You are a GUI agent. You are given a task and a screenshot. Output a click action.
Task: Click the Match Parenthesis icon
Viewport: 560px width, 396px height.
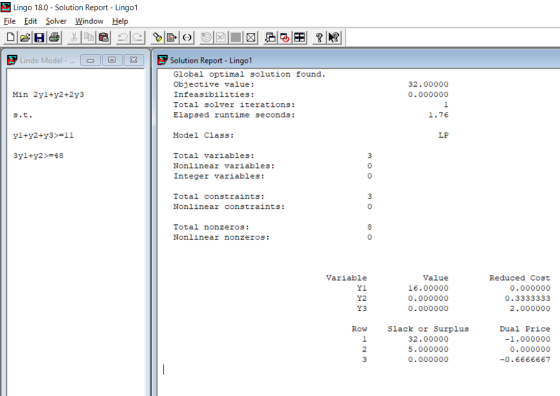click(187, 37)
